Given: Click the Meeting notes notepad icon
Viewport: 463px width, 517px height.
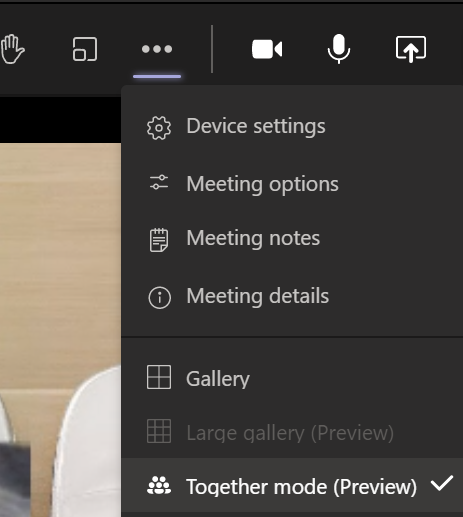Looking at the screenshot, I should [159, 240].
